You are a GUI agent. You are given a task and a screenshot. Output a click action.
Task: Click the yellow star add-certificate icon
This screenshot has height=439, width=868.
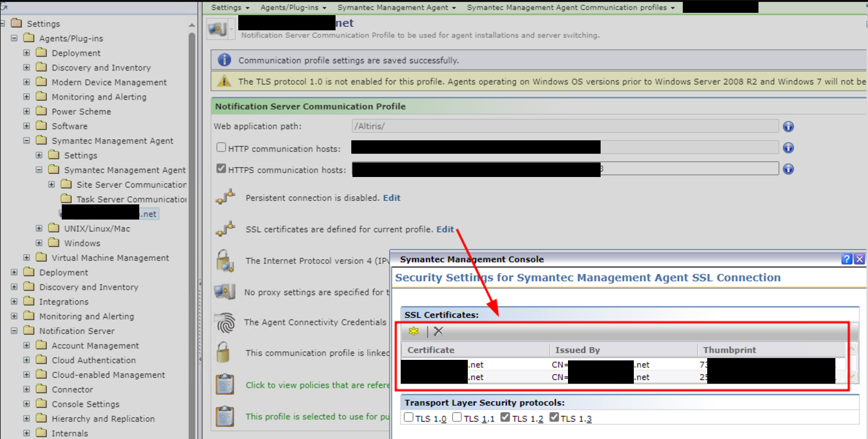[x=414, y=331]
